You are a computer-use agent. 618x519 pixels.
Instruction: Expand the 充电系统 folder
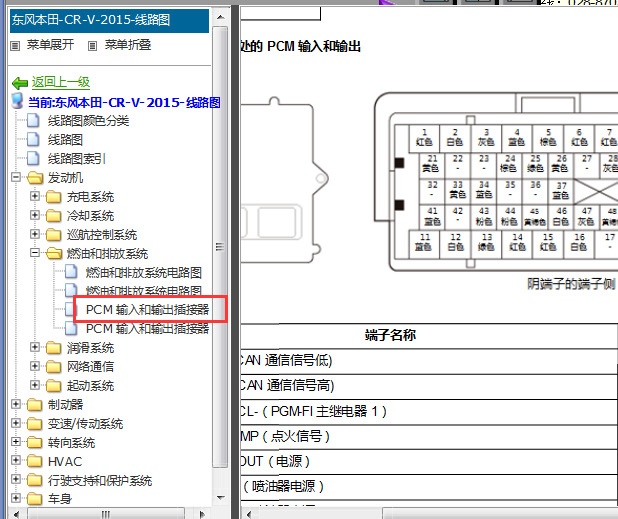tap(35, 196)
